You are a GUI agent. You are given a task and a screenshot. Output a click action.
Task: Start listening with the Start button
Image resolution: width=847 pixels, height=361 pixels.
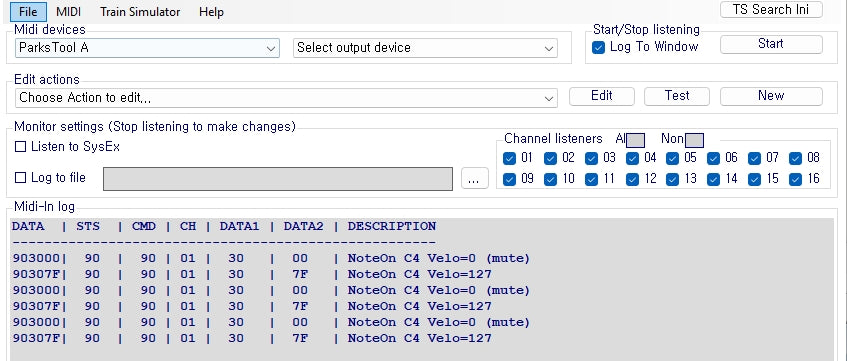[x=771, y=44]
